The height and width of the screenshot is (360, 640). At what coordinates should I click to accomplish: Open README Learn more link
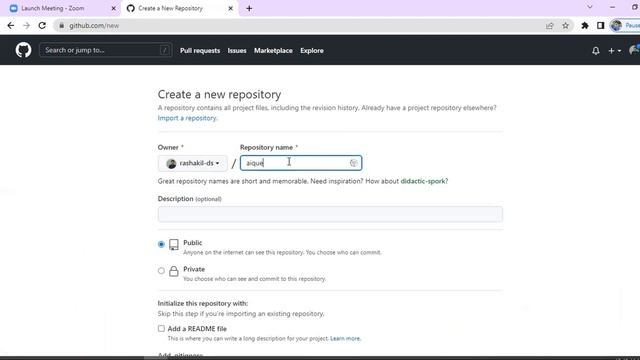point(345,338)
